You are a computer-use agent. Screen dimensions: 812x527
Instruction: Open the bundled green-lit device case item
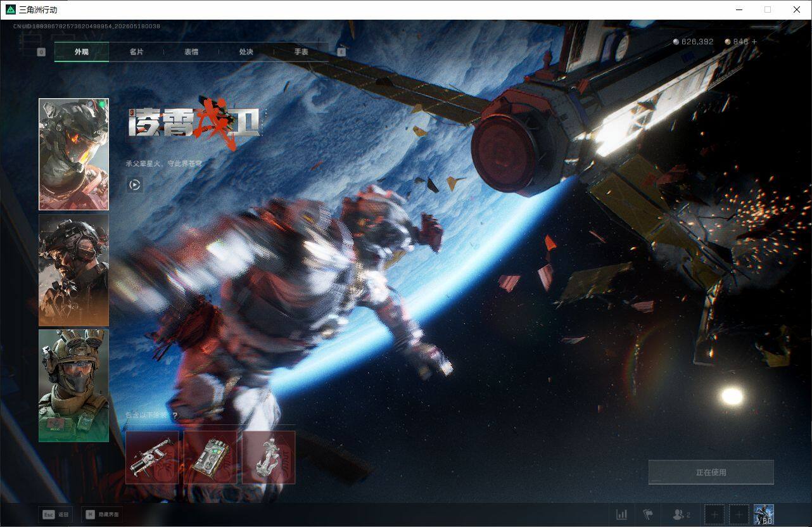(x=210, y=457)
